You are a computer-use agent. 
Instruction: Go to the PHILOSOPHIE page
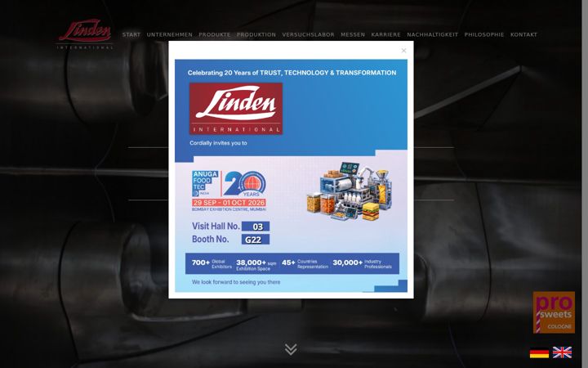click(x=484, y=34)
